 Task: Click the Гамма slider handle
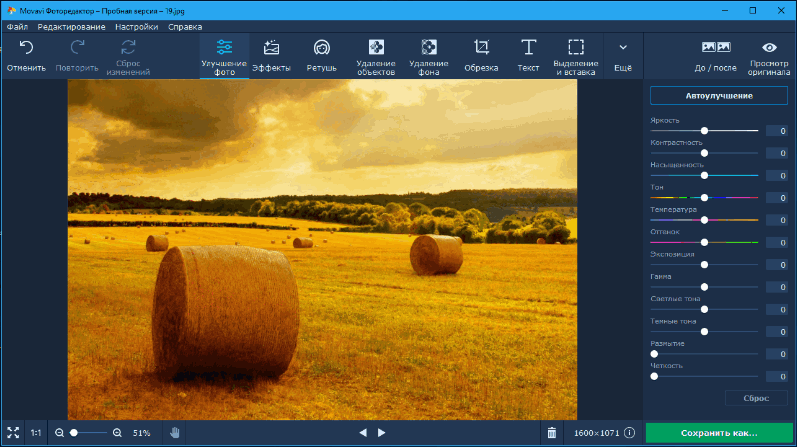tap(704, 287)
